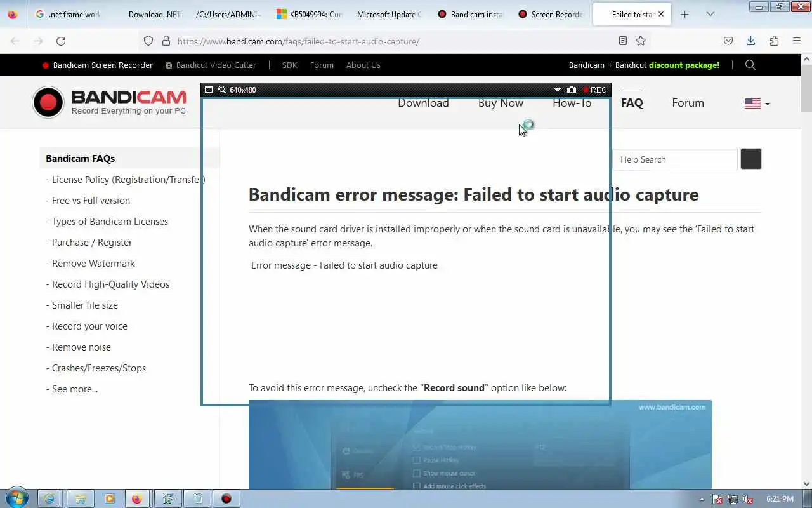Reload the page in Firefox
This screenshot has width=812, height=508.
click(61, 41)
